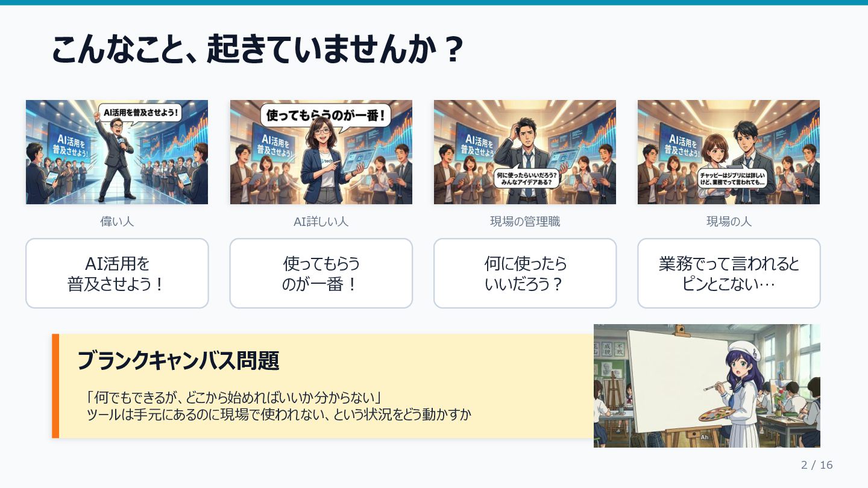Select the 現場の人 illustration image

729,152
